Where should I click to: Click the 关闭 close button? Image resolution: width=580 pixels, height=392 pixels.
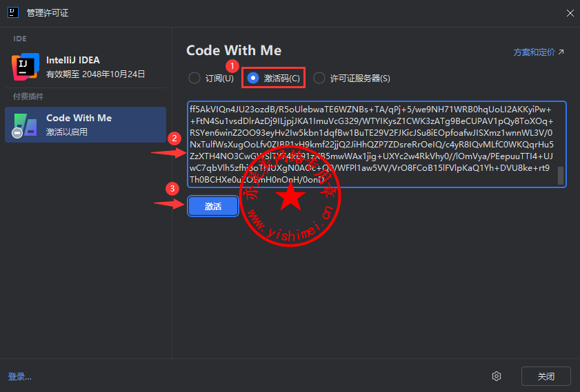point(546,376)
